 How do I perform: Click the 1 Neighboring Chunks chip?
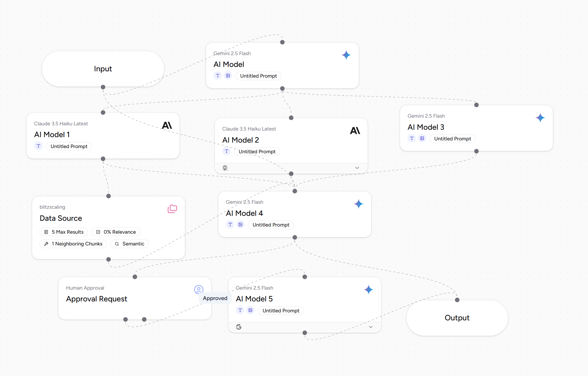tap(73, 244)
